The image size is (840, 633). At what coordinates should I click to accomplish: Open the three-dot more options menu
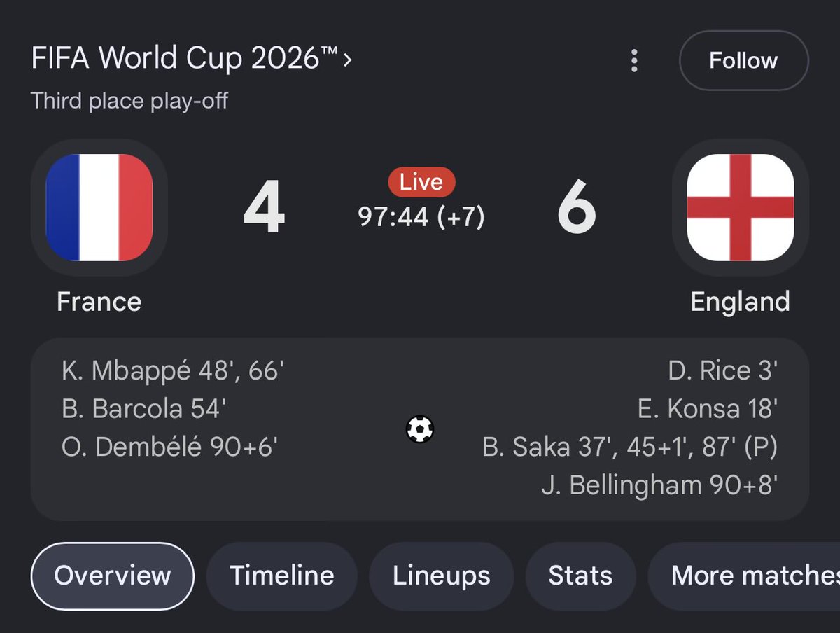point(634,60)
